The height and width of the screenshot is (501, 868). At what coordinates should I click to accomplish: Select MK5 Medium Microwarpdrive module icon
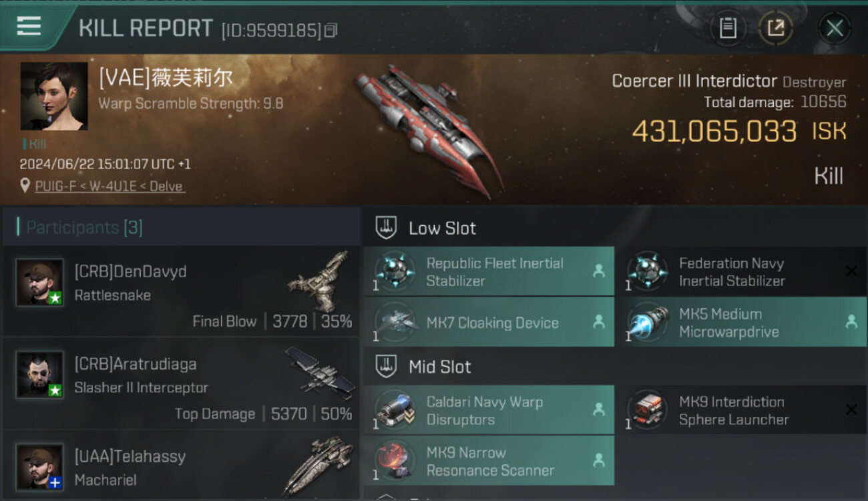[x=647, y=322]
